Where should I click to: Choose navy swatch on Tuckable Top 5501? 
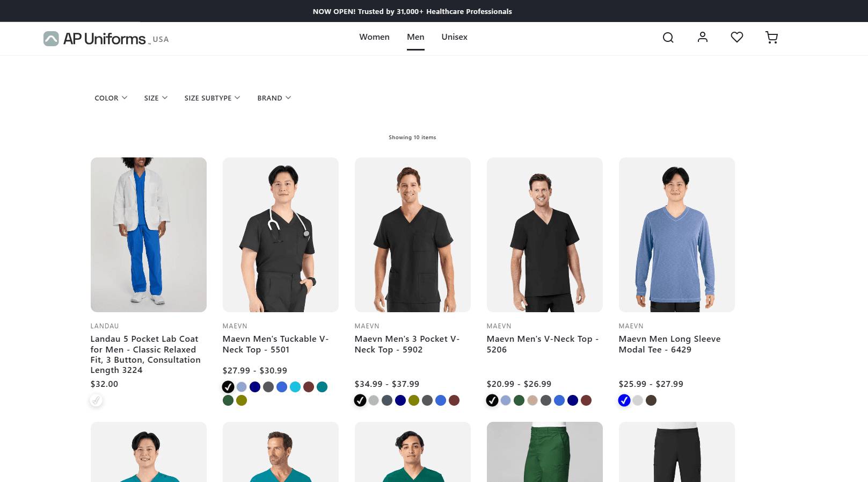tap(255, 387)
